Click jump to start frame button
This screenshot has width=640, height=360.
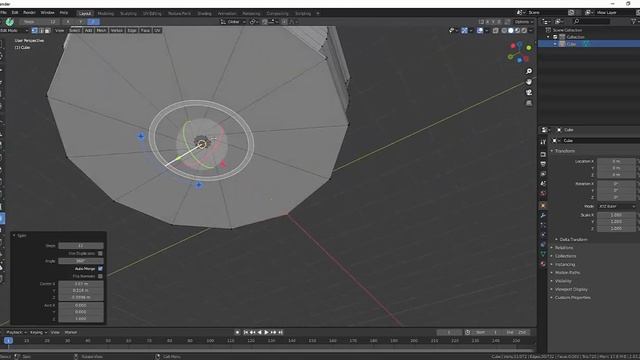(246, 332)
